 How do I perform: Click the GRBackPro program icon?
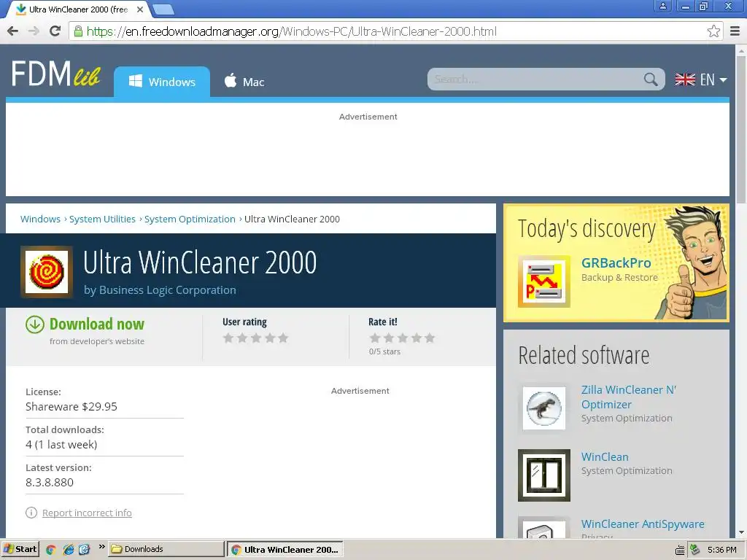[544, 281]
